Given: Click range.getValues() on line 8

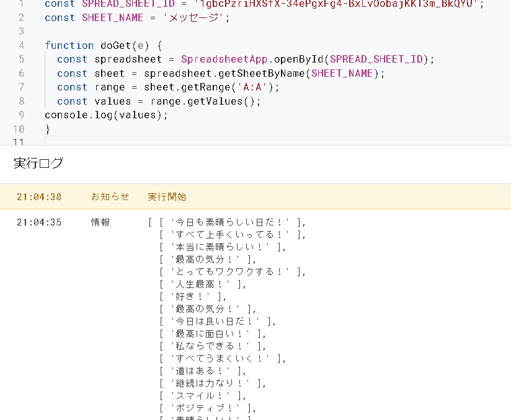Looking at the screenshot, I should [x=203, y=101].
